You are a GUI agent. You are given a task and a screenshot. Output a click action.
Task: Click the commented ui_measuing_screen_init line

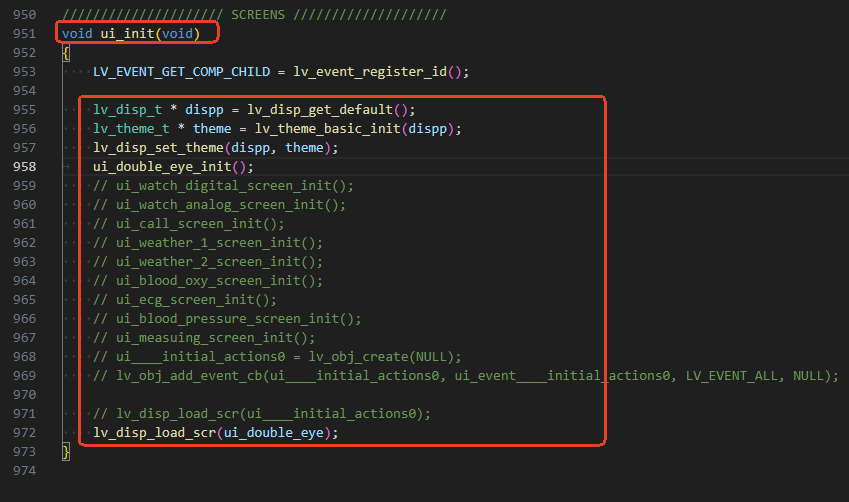[x=204, y=337]
